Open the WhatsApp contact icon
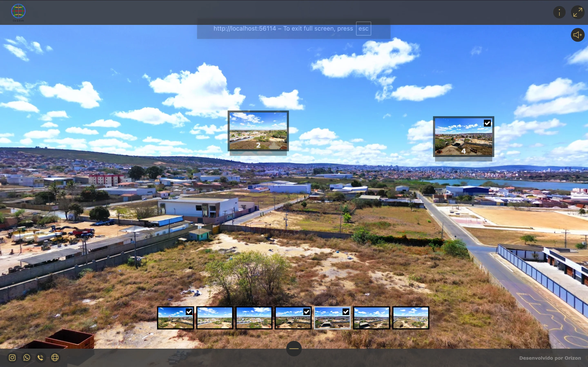The image size is (588, 367). coord(27,358)
